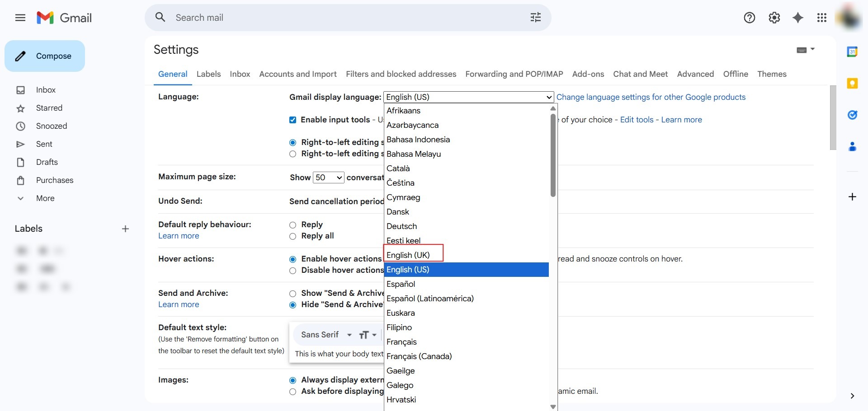Open the main menu hamburger icon
This screenshot has width=868, height=411.
coord(20,18)
